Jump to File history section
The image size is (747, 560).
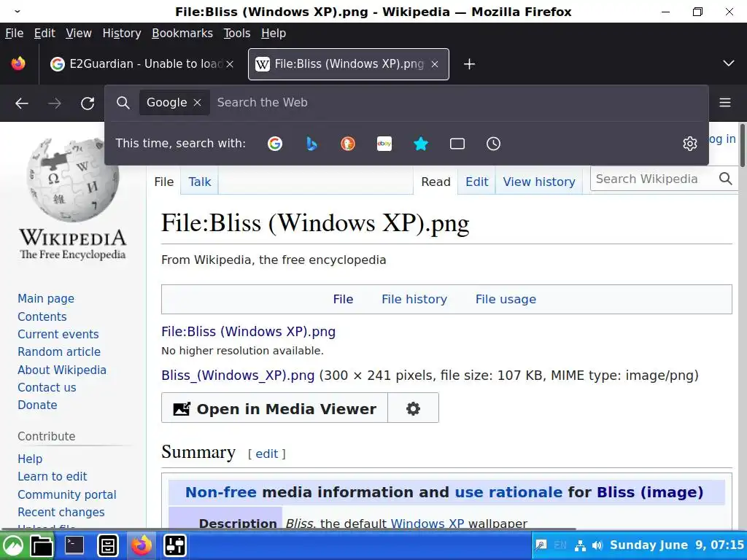point(414,299)
